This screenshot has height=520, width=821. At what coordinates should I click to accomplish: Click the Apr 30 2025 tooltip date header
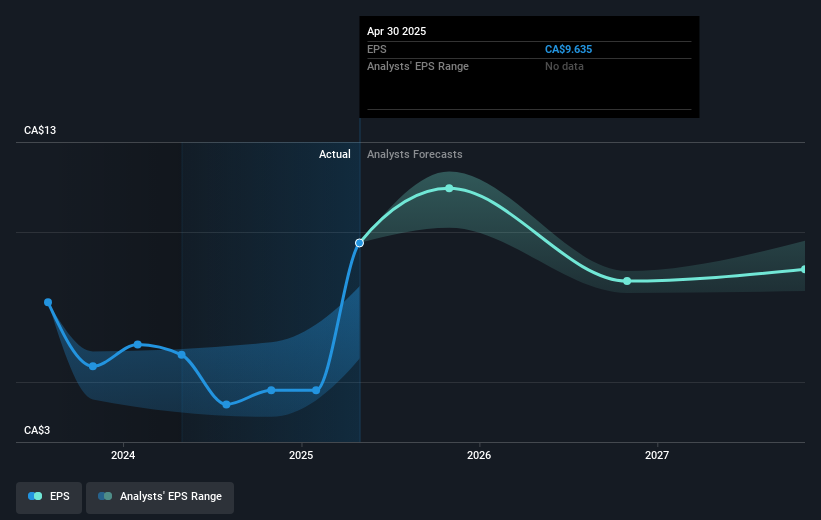pyautogui.click(x=396, y=31)
